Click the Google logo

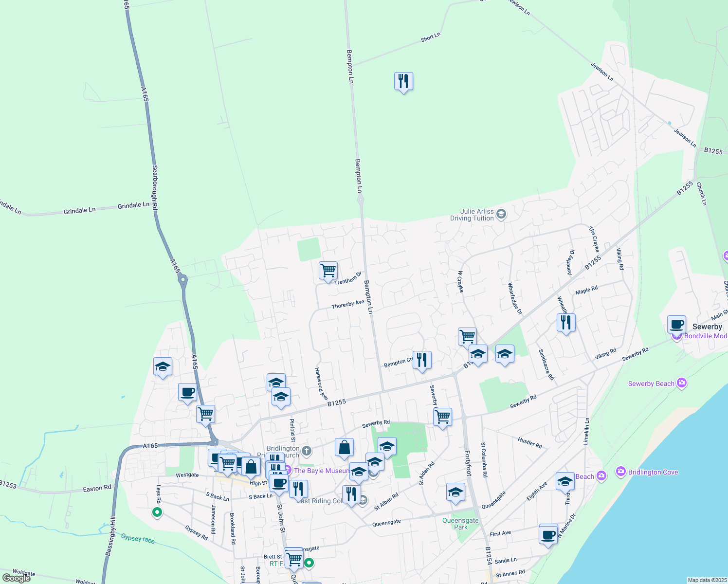coord(16,577)
